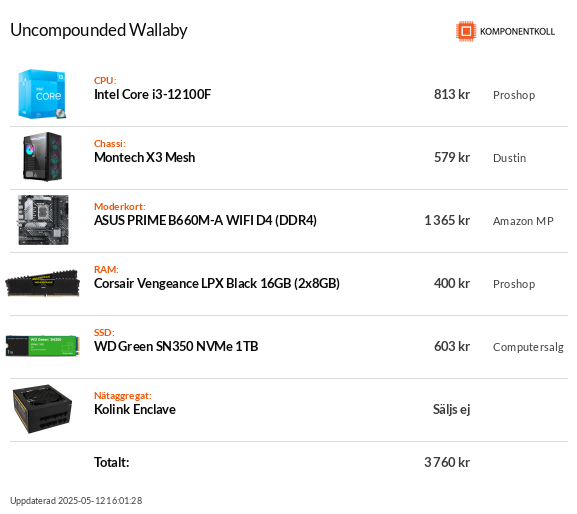Open the WD Green SSD image
Viewport: 577px width, 514px height.
42,345
